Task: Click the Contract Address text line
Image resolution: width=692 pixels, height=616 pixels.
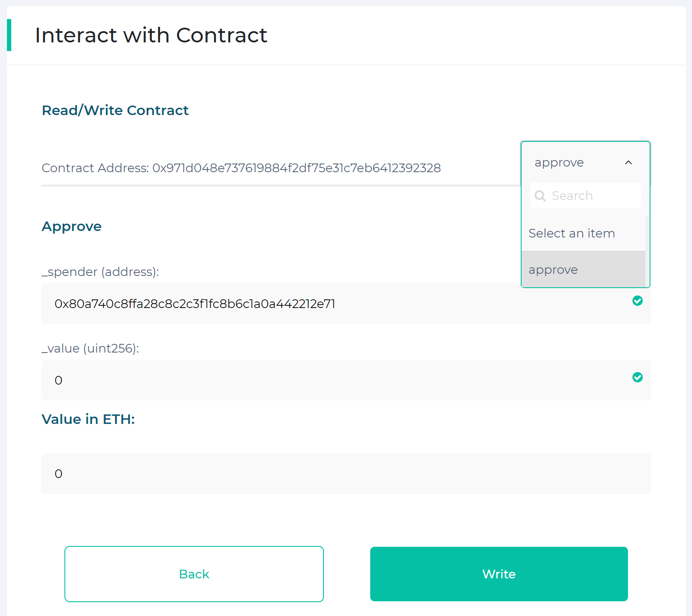Action: pos(241,168)
